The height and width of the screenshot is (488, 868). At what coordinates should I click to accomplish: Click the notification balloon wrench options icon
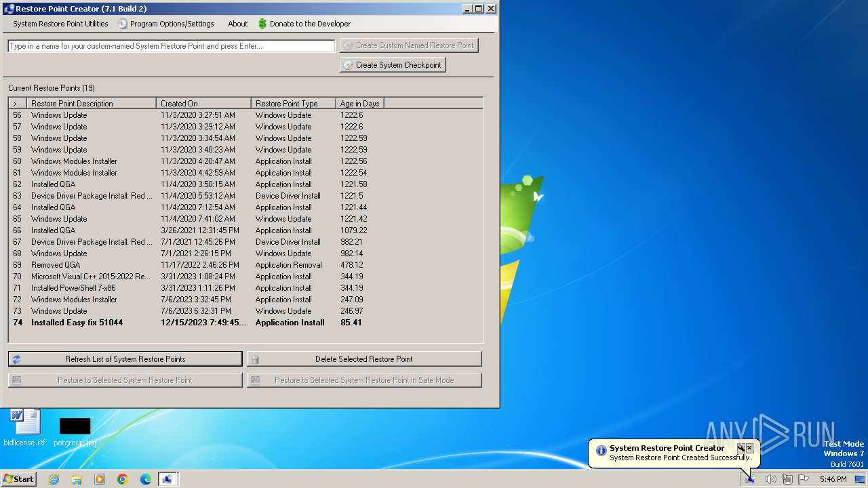(x=741, y=448)
